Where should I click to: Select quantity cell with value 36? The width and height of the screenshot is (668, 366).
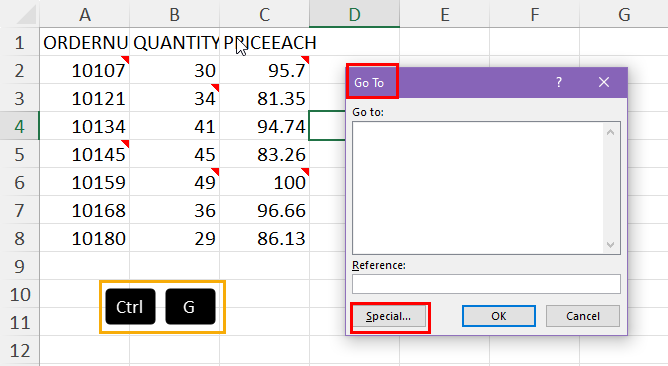(x=175, y=210)
